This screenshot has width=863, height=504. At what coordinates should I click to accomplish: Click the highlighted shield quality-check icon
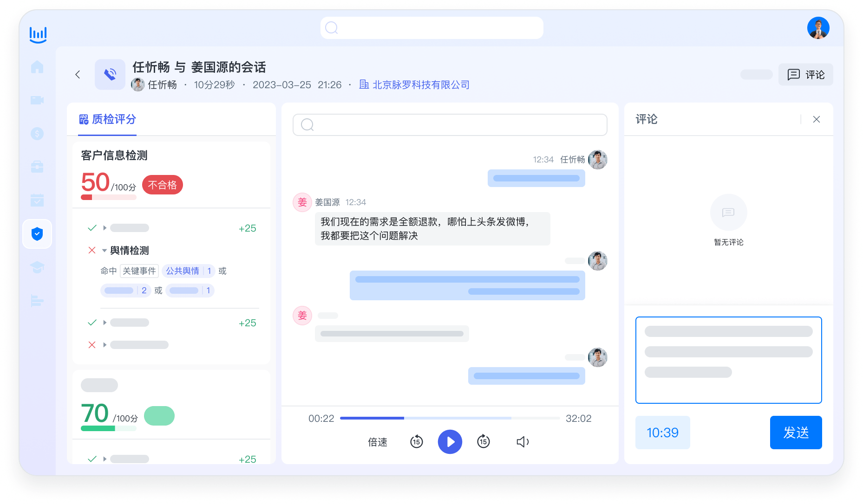(37, 234)
